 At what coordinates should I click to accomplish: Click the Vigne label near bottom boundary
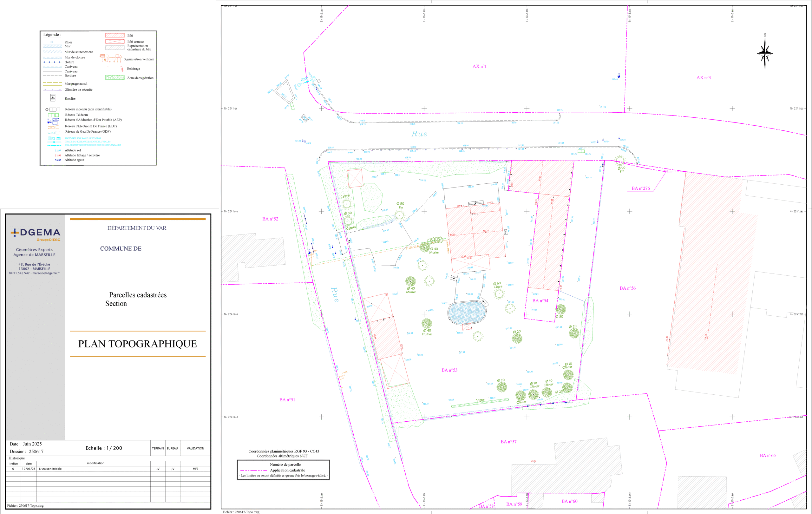(480, 400)
